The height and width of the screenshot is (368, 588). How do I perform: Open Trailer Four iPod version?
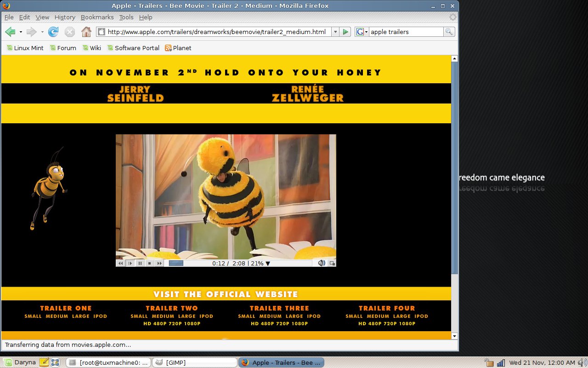421,316
